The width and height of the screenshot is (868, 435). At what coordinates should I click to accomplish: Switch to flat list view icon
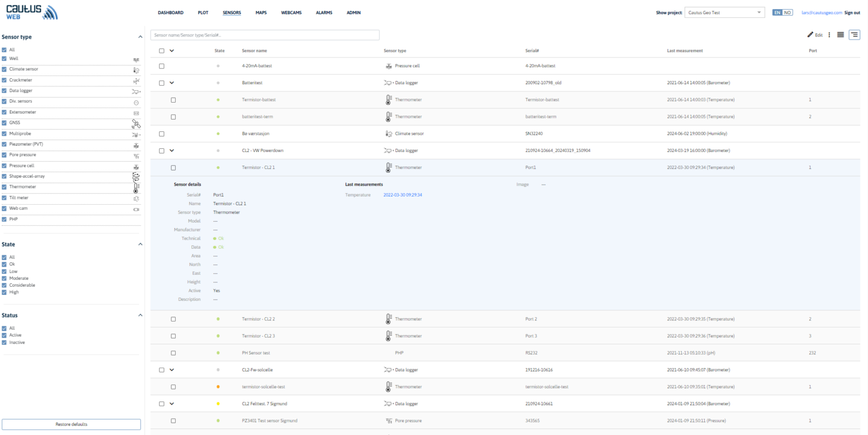[840, 35]
